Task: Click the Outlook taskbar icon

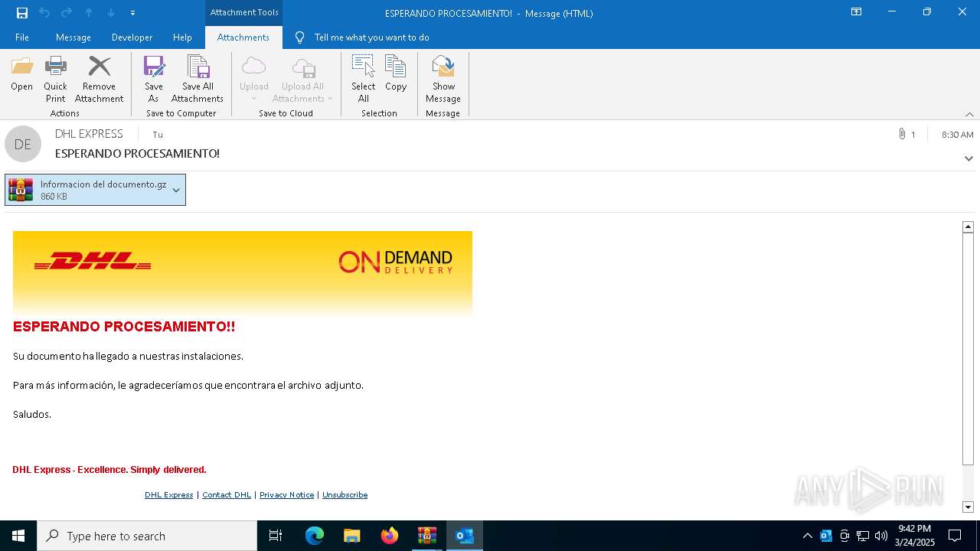Action: tap(465, 536)
